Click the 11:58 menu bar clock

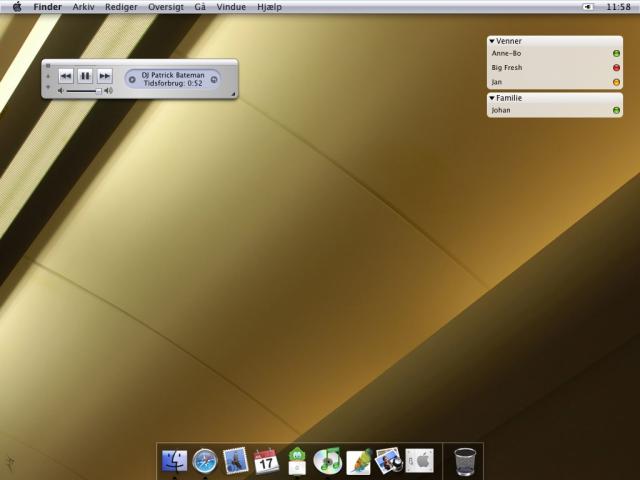pos(618,7)
